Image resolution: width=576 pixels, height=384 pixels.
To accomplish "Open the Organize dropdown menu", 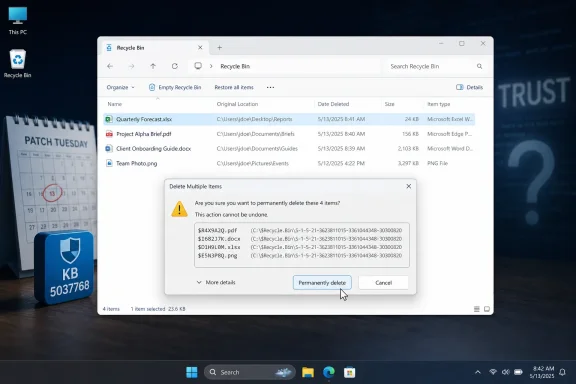I will click(x=120, y=87).
